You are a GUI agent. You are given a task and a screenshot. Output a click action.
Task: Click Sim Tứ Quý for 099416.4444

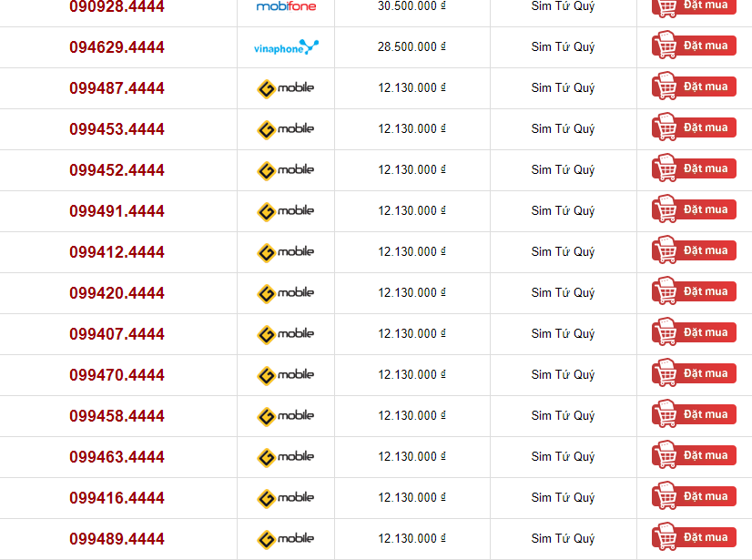point(563,497)
